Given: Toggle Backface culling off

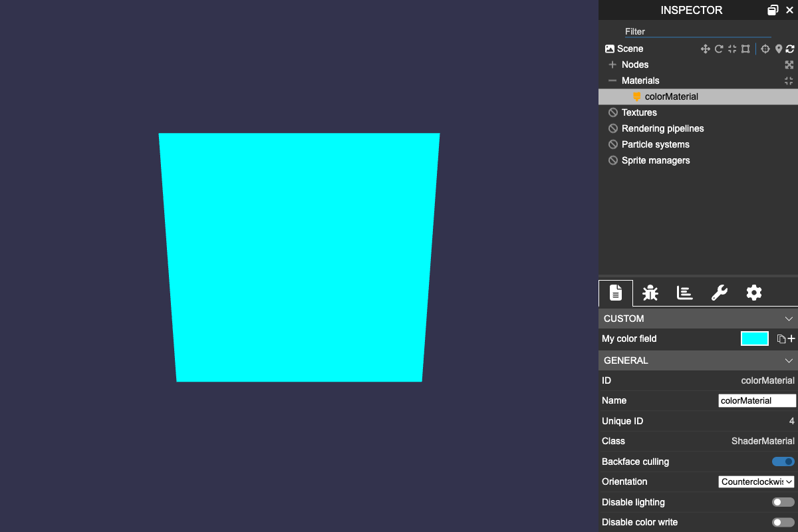Looking at the screenshot, I should (782, 462).
